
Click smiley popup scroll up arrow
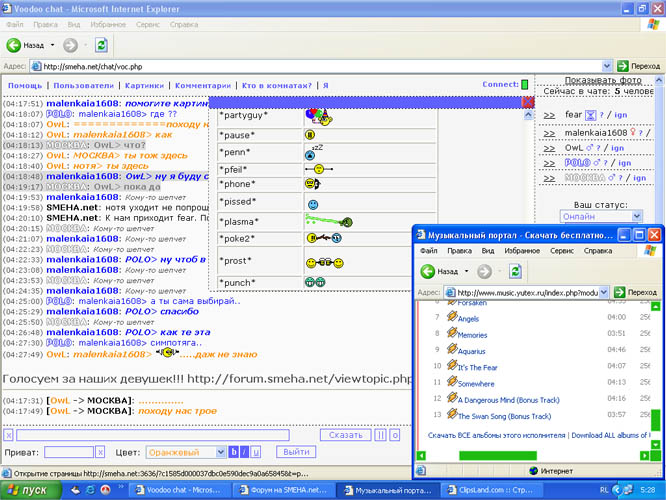click(528, 115)
